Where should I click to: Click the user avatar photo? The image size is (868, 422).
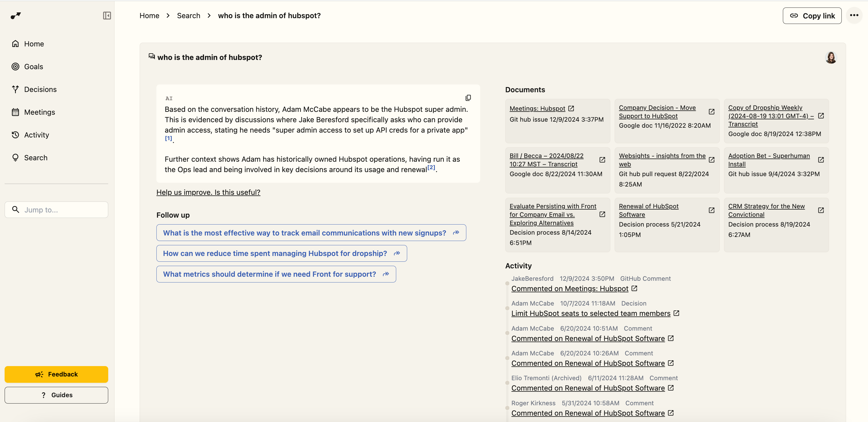tap(831, 58)
